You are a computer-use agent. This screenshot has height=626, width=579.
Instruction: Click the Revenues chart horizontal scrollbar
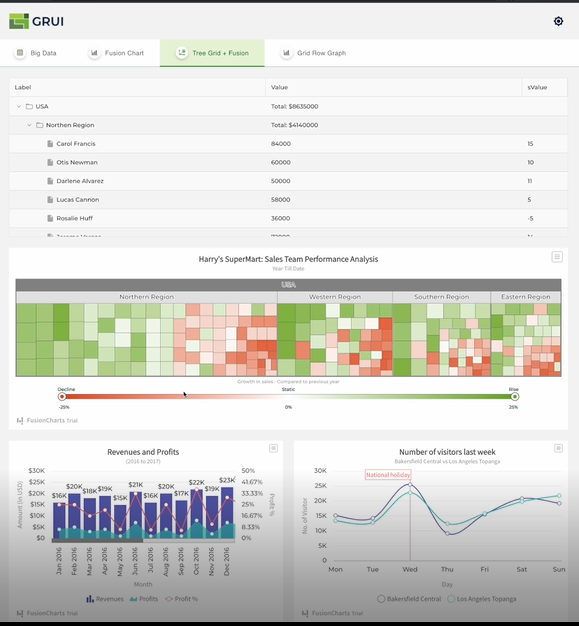[x=97, y=541]
